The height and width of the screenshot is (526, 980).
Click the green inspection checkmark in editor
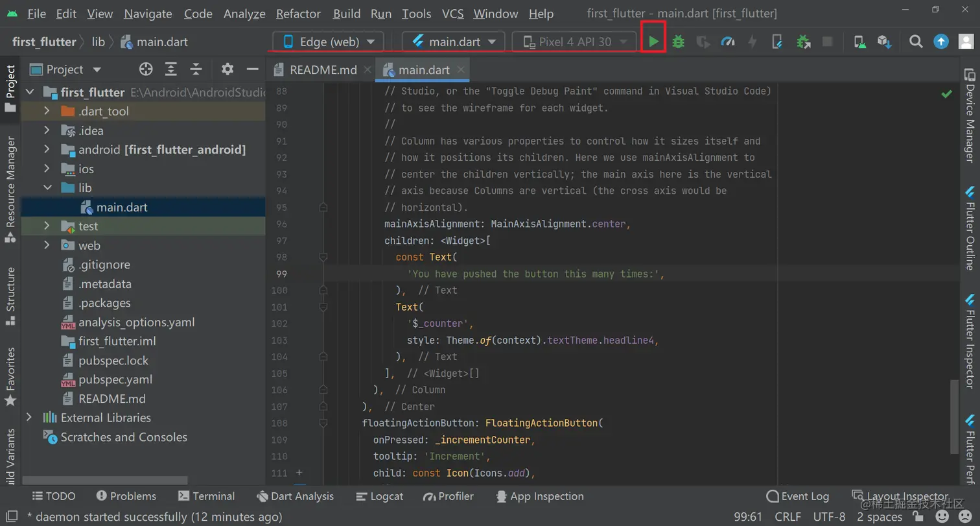coord(947,94)
